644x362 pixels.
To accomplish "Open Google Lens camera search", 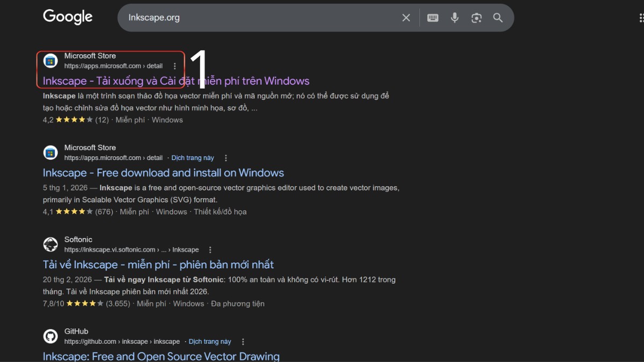I will (476, 17).
